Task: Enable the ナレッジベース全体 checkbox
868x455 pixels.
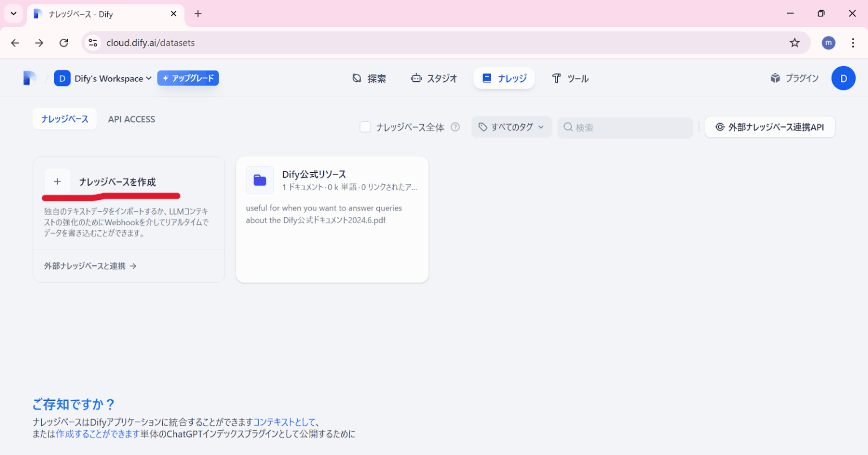Action: pyautogui.click(x=365, y=127)
